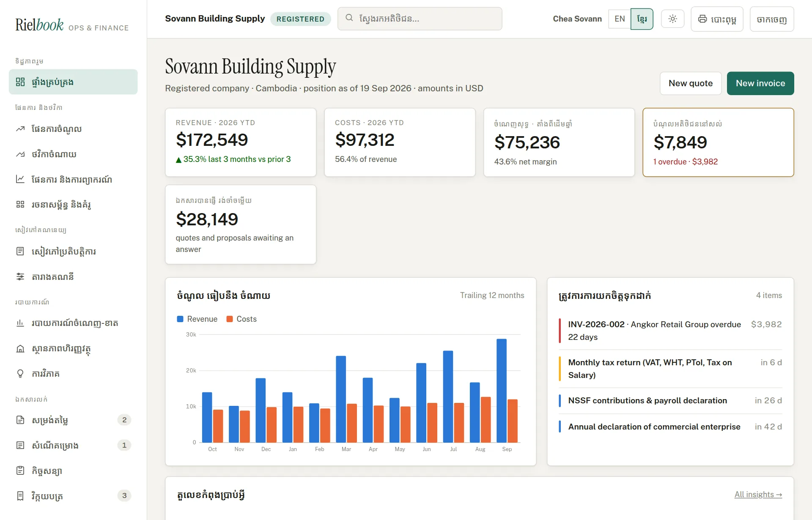Image resolution: width=812 pixels, height=520 pixels.
Task: Open the invoices receipt icon with badge 3
Action: point(20,496)
